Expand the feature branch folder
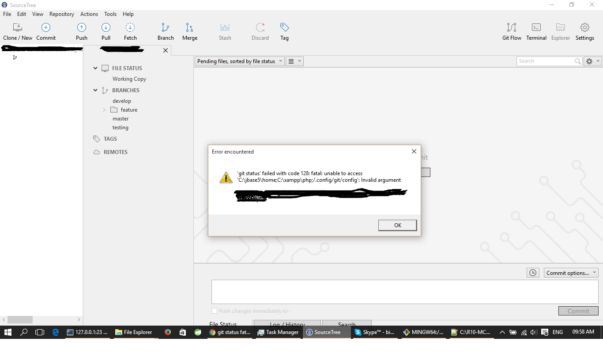Image resolution: width=603 pixels, height=364 pixels. click(104, 110)
